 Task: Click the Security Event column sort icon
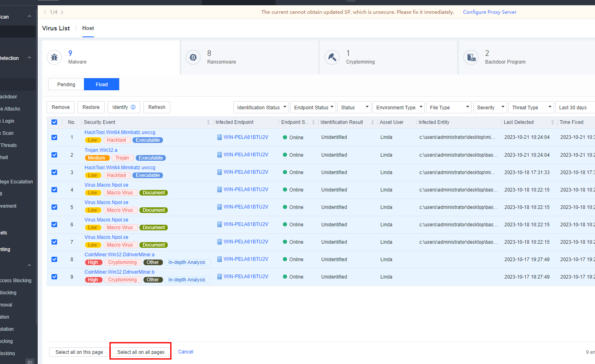pos(208,122)
